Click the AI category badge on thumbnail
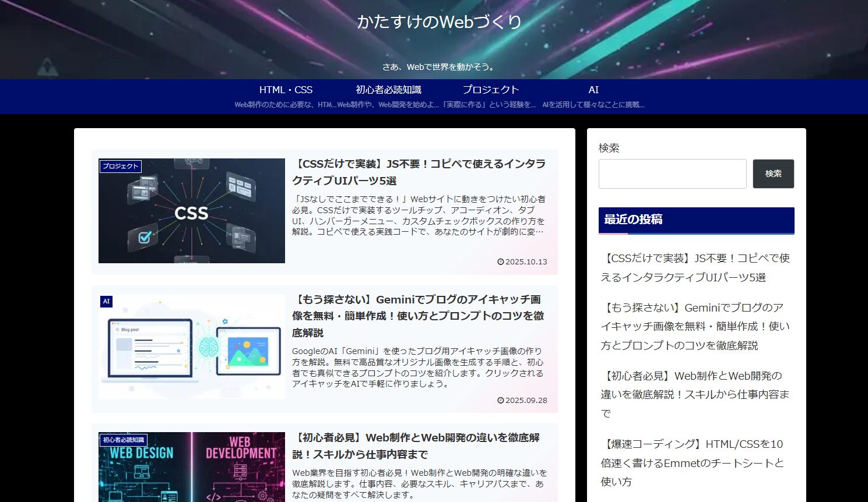This screenshot has width=868, height=502. (106, 302)
